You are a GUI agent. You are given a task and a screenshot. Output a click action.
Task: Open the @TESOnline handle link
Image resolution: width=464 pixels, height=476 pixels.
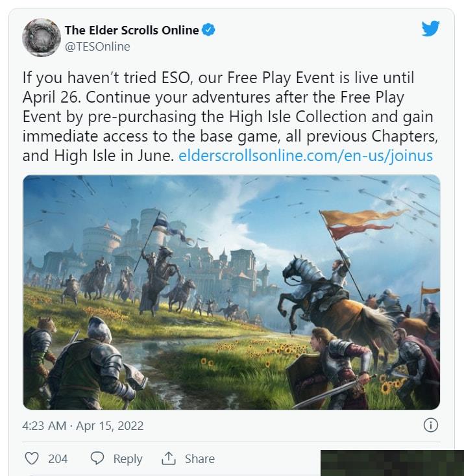(97, 47)
